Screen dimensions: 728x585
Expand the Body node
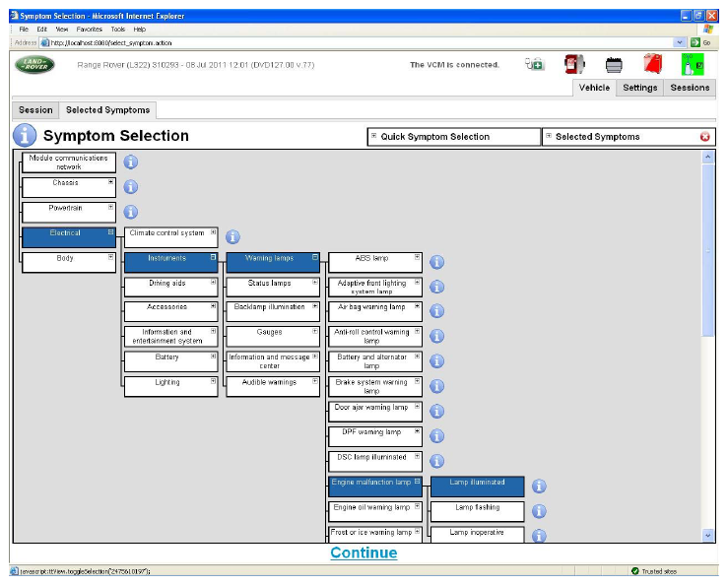pos(110,257)
